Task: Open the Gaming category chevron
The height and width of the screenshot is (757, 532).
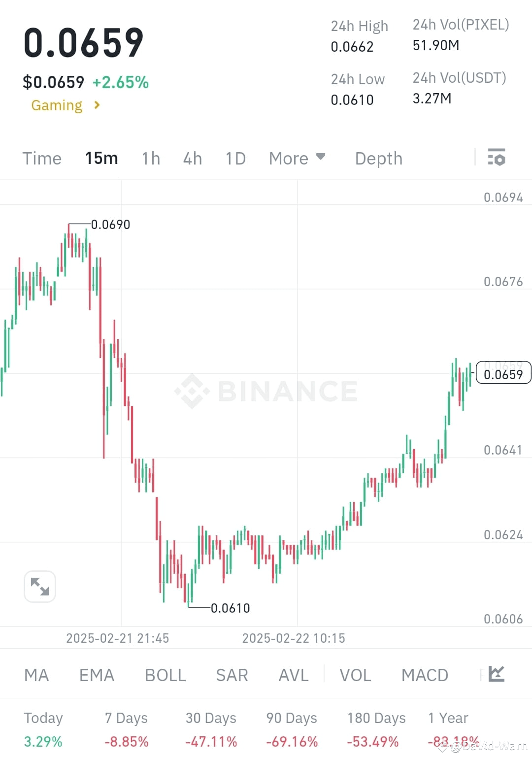Action: (97, 105)
